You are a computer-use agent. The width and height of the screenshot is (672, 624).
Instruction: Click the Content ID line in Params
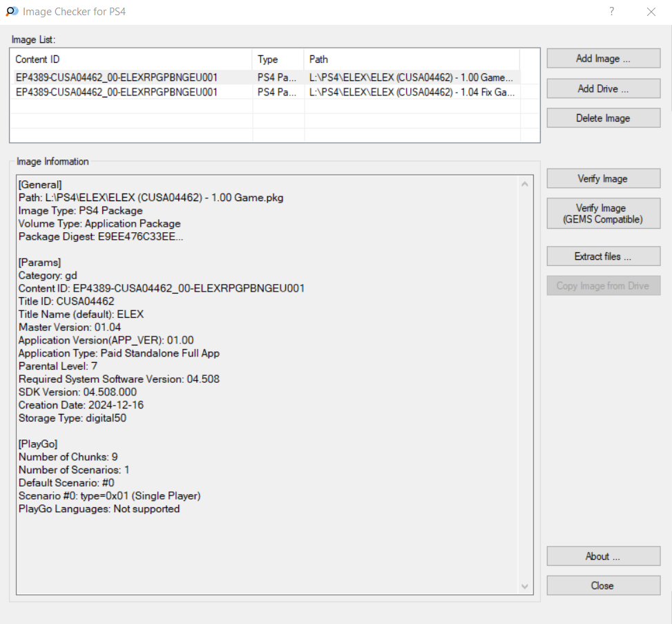(162, 288)
